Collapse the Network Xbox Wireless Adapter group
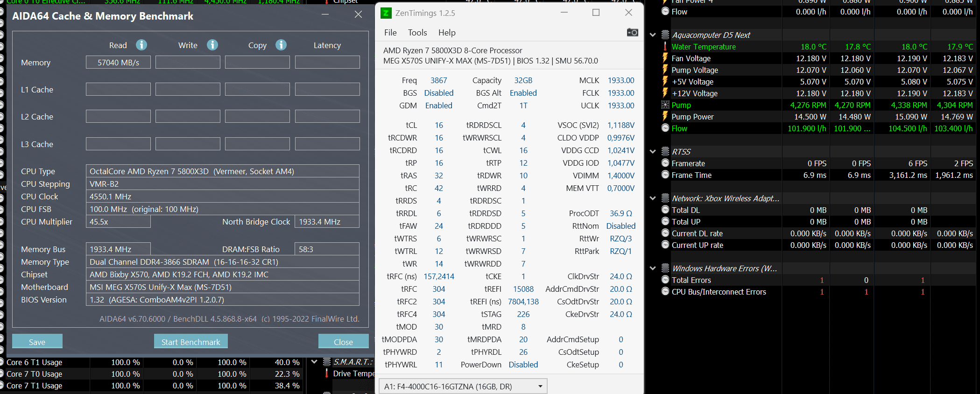Viewport: 980px width, 394px height. [653, 198]
